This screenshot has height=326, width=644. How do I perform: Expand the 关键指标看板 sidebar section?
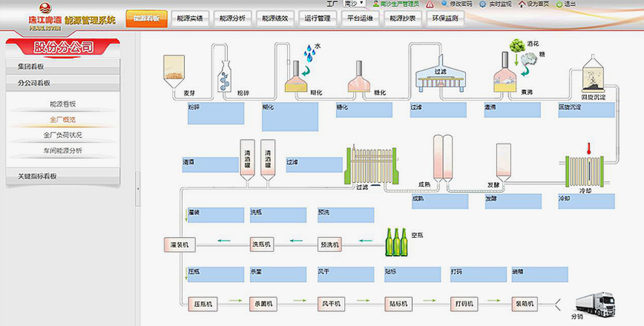click(68, 176)
